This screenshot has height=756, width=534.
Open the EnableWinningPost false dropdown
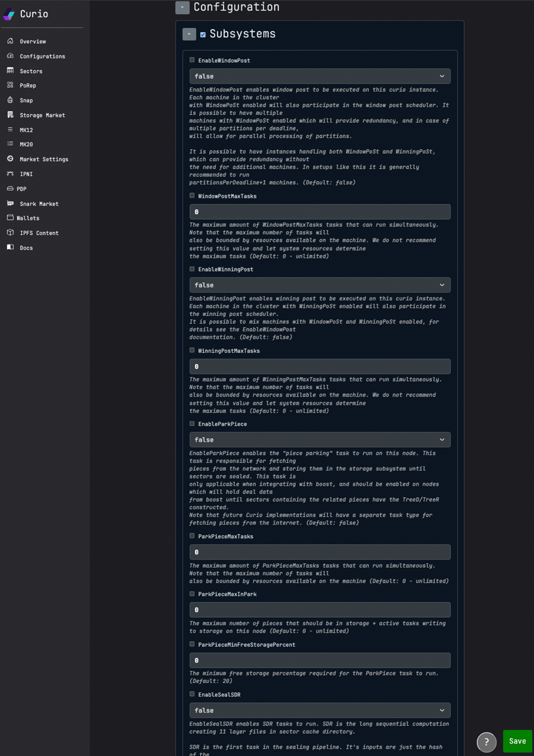point(319,285)
